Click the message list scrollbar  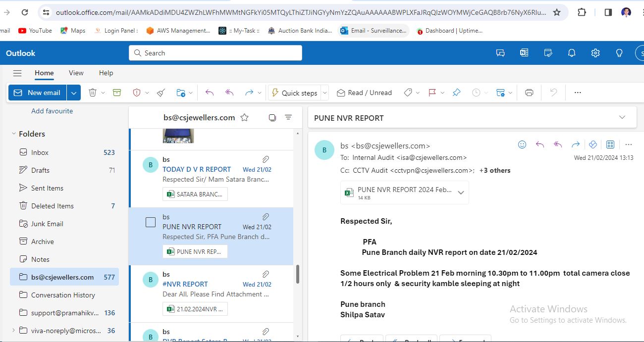tap(297, 274)
